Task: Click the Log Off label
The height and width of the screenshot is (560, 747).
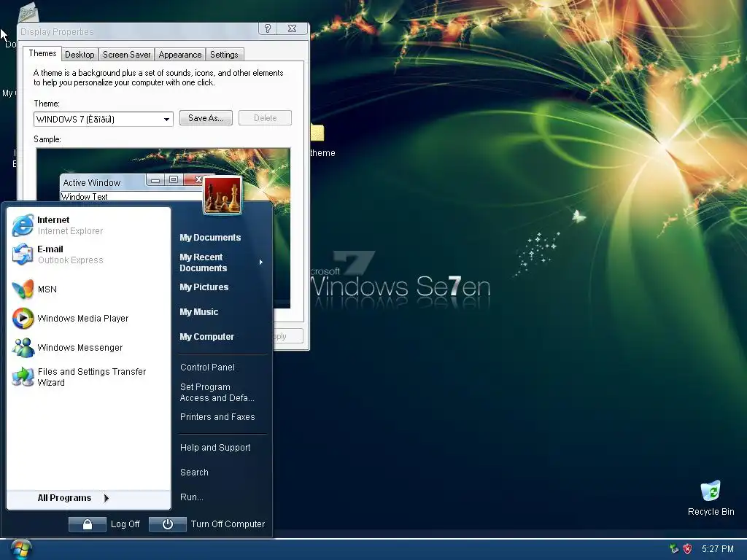Action: 125,524
